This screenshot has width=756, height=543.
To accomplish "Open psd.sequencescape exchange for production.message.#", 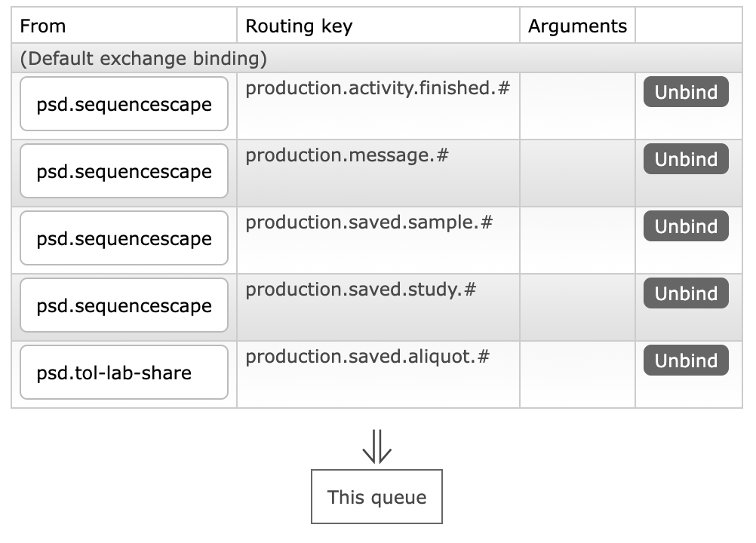I will coord(124,171).
